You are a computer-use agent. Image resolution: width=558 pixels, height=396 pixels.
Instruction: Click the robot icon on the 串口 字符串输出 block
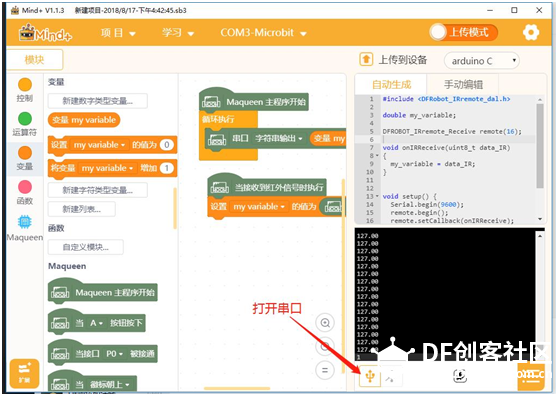click(x=217, y=139)
